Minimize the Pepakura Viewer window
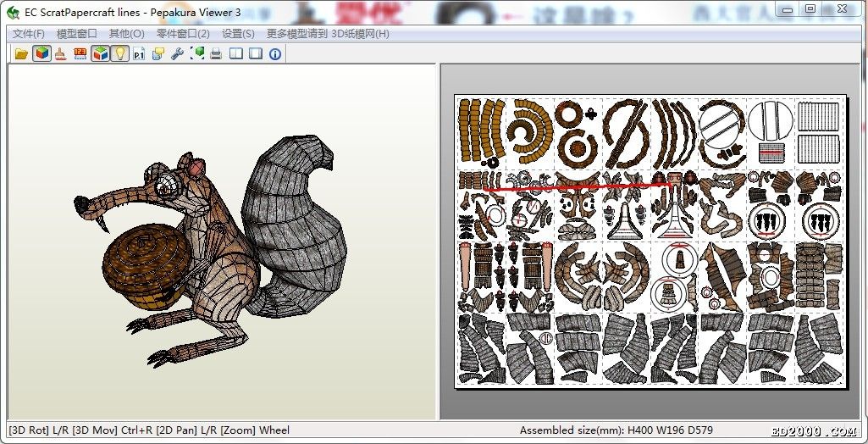This screenshot has width=868, height=444. [787, 8]
